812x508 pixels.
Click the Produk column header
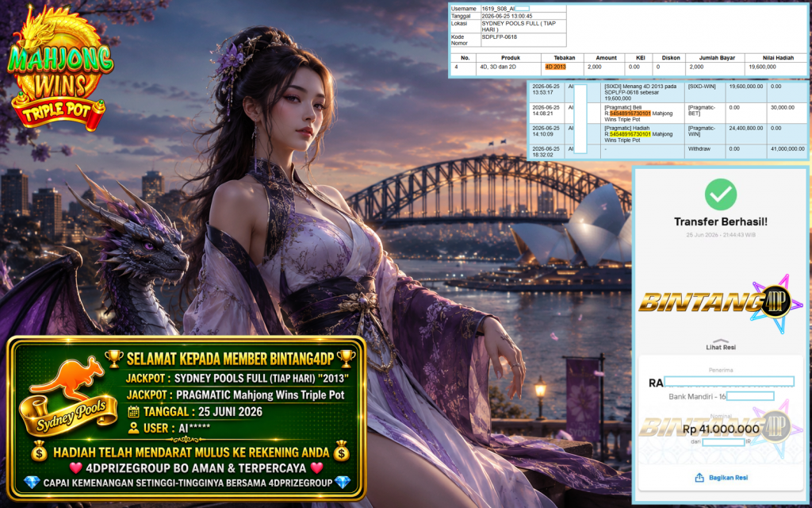(x=510, y=57)
